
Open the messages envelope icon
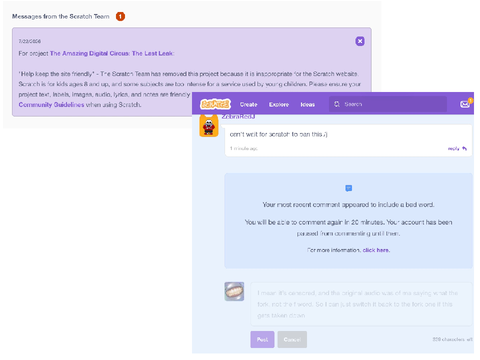coord(465,104)
